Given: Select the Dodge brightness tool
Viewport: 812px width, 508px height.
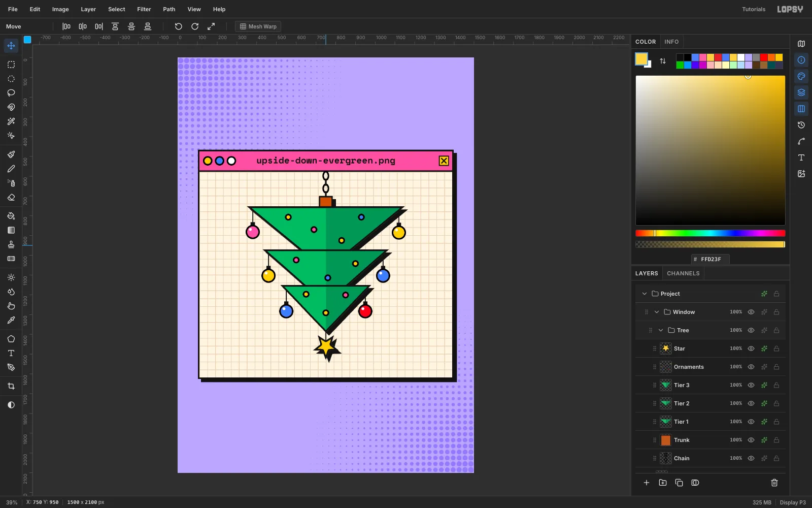Looking at the screenshot, I should pyautogui.click(x=11, y=277).
